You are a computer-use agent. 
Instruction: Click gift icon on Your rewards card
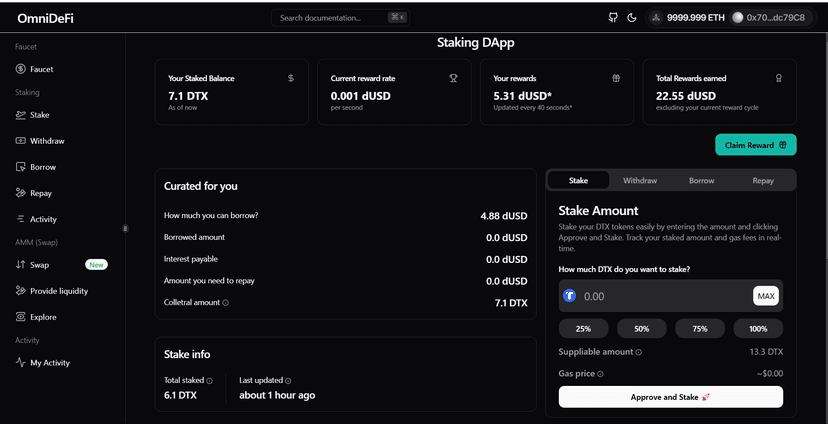[x=616, y=78]
